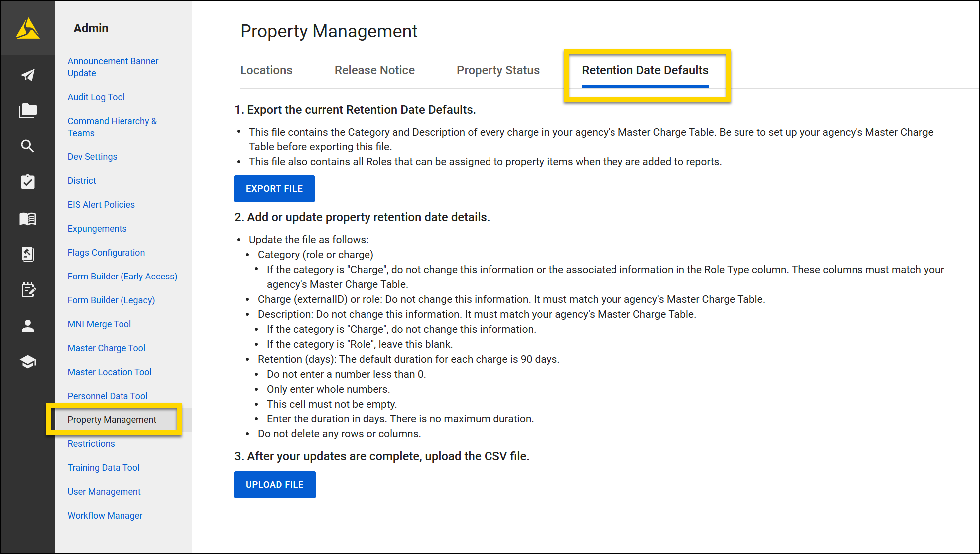Open the folders panel icon
Viewport: 980px width, 554px height.
click(x=27, y=110)
